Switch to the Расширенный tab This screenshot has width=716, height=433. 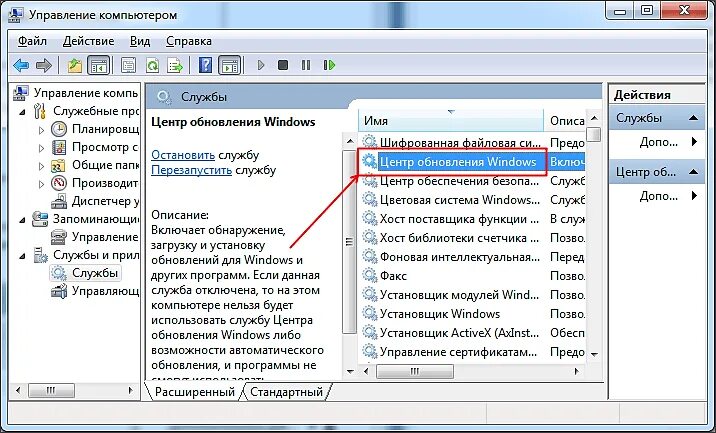click(x=195, y=392)
